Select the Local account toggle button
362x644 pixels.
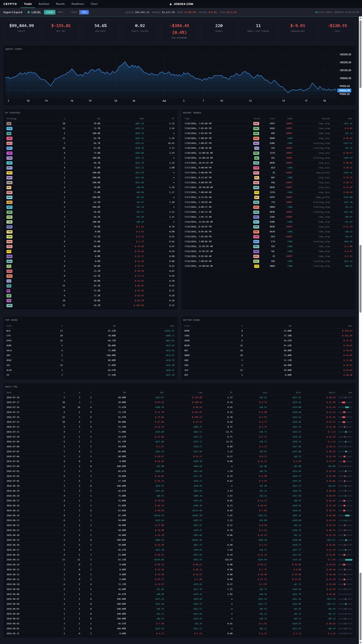click(49, 12)
